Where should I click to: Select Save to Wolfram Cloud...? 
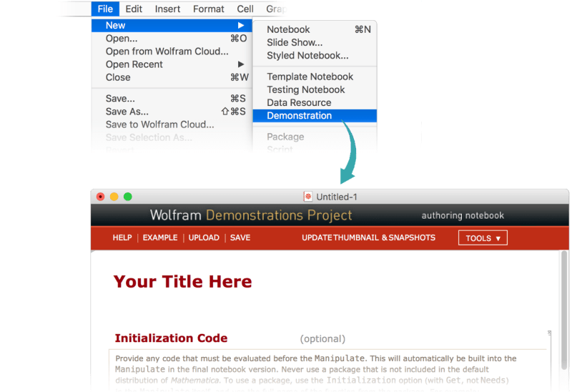pos(172,124)
